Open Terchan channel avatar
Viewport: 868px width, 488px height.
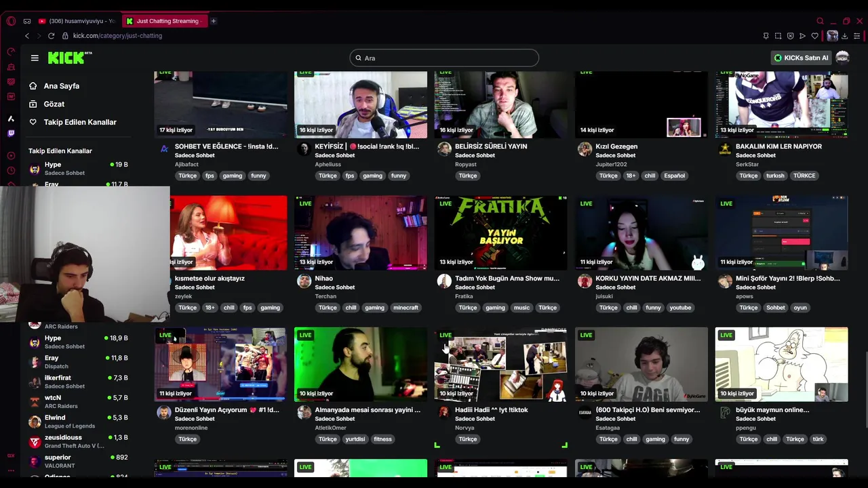[x=304, y=281]
